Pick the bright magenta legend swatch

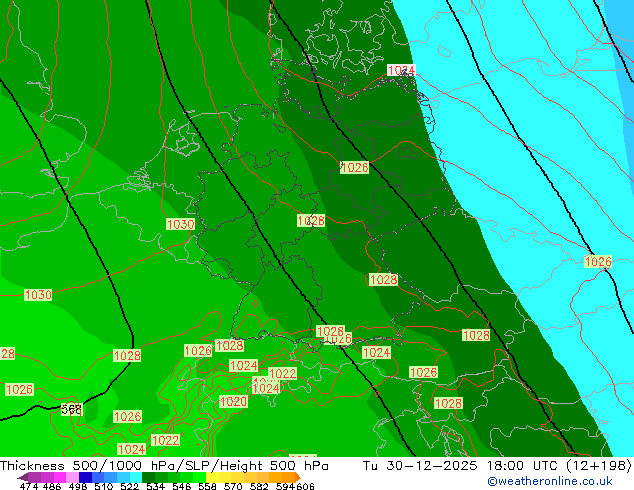[60, 477]
